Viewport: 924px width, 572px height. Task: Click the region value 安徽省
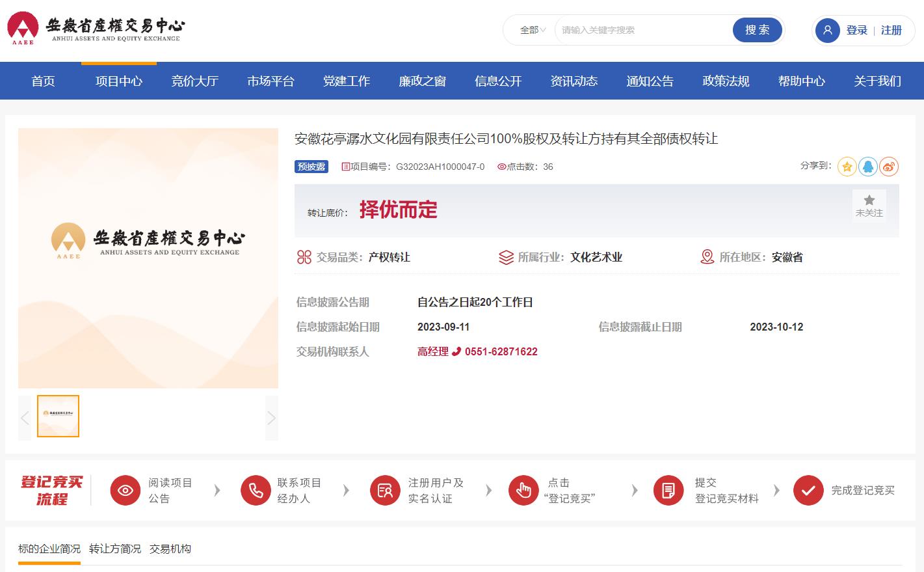pos(787,257)
